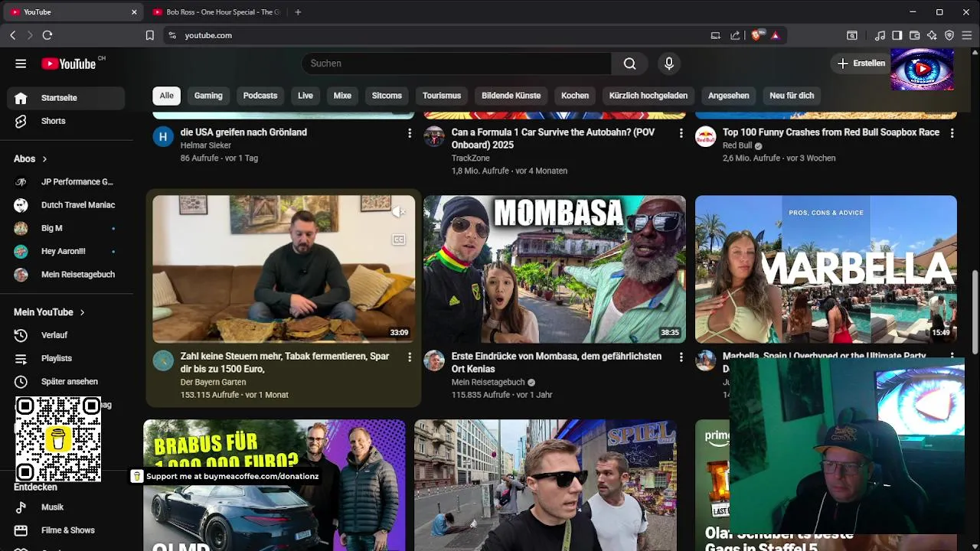Open Der Bayern Garten channel link
Image resolution: width=980 pixels, height=551 pixels.
[x=213, y=382]
